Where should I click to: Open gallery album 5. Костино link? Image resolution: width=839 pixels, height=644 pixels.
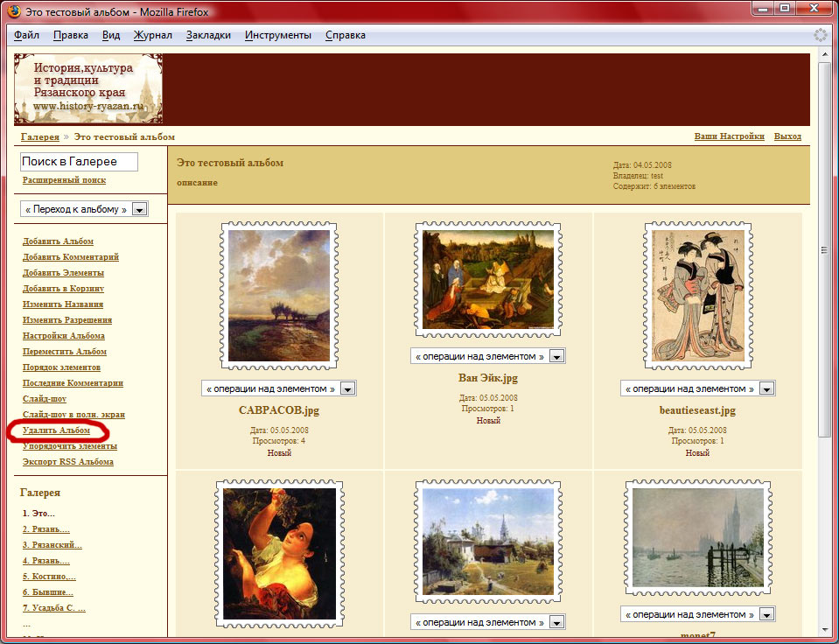pyautogui.click(x=49, y=577)
